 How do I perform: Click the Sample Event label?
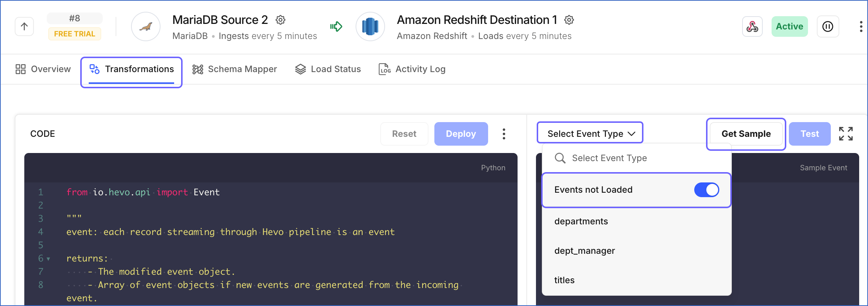point(823,168)
